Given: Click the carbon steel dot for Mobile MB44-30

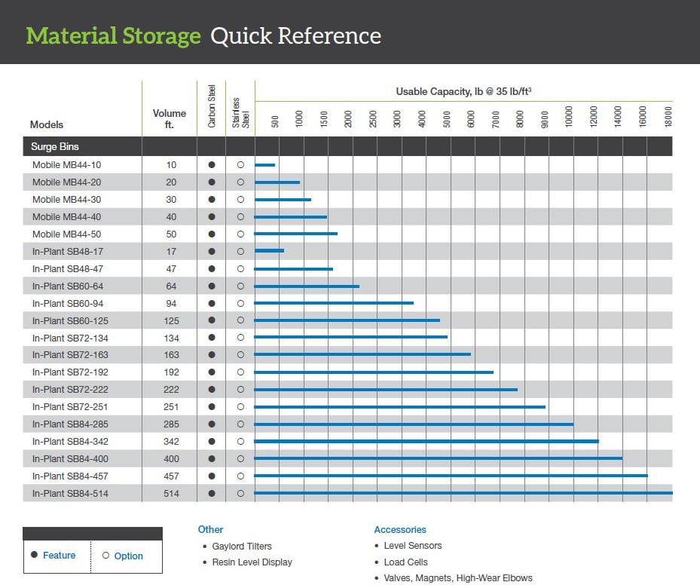Looking at the screenshot, I should tap(212, 200).
